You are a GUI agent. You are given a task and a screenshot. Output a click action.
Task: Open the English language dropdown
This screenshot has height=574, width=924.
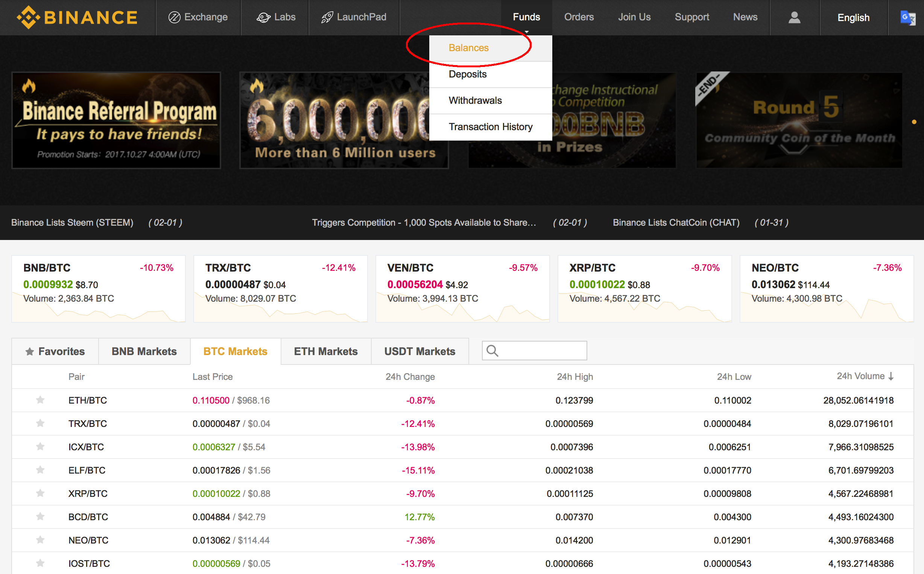(x=853, y=17)
